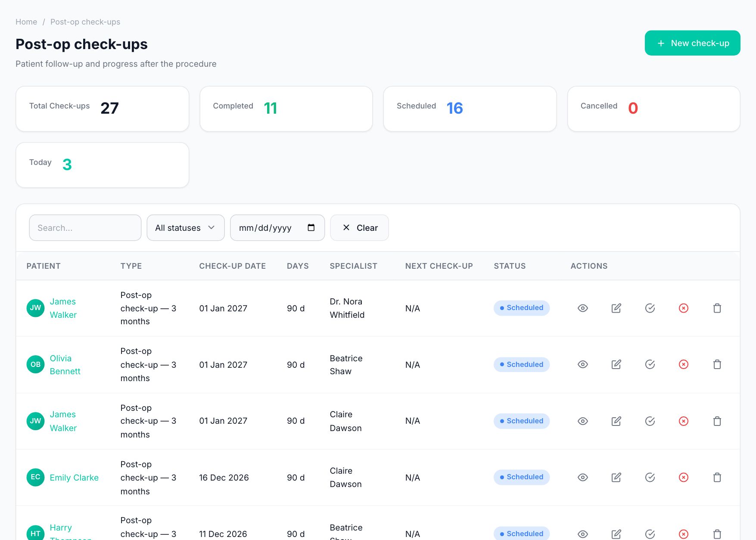Click the EC avatar for Emily Clarke
Screen dimensions: 756x540
(35, 477)
